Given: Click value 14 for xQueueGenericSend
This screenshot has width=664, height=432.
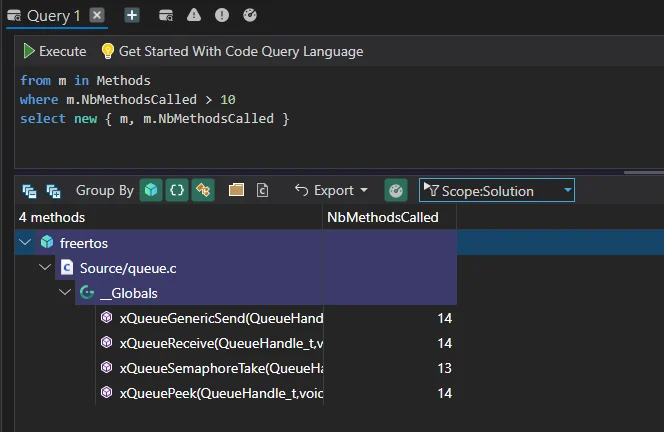Looking at the screenshot, I should [445, 318].
